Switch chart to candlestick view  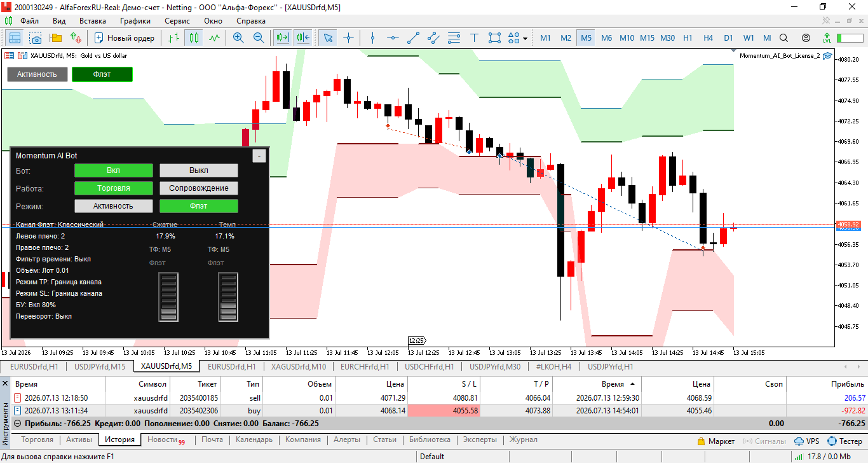(194, 38)
